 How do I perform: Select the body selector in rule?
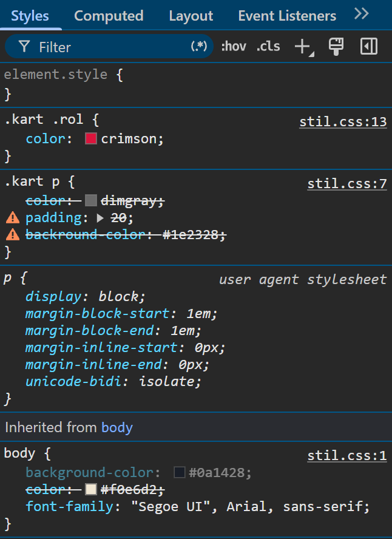(x=19, y=453)
